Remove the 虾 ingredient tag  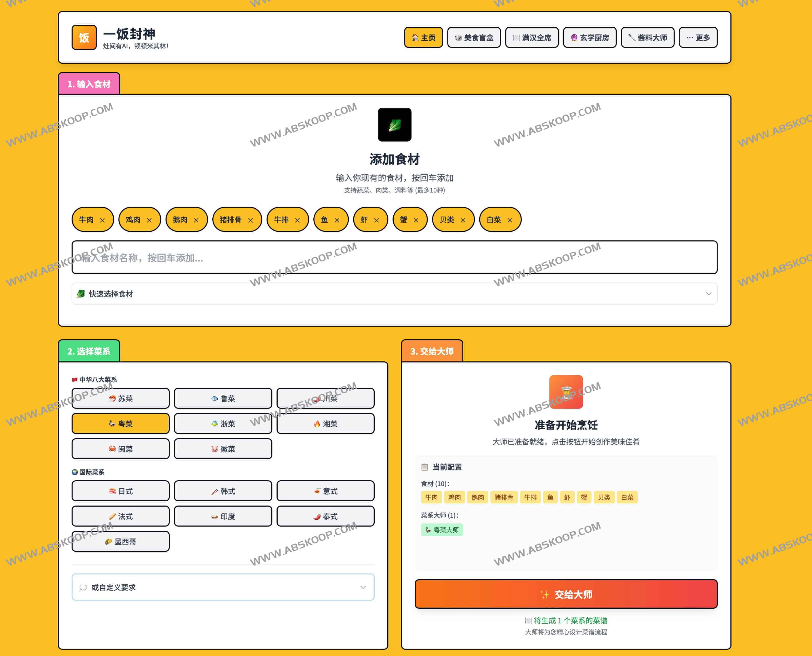tap(376, 220)
